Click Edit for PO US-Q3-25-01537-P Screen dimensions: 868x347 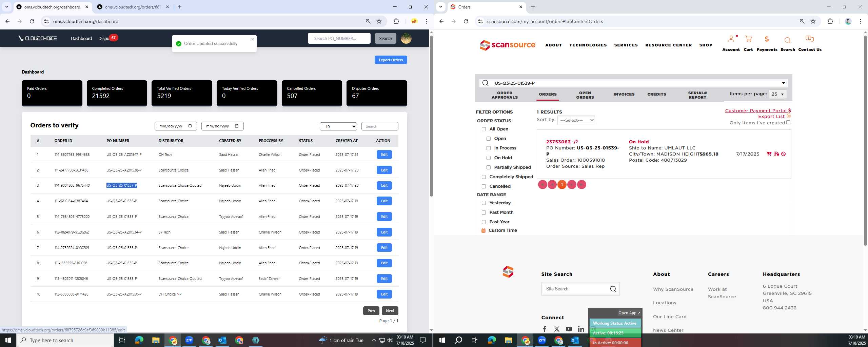(x=384, y=185)
